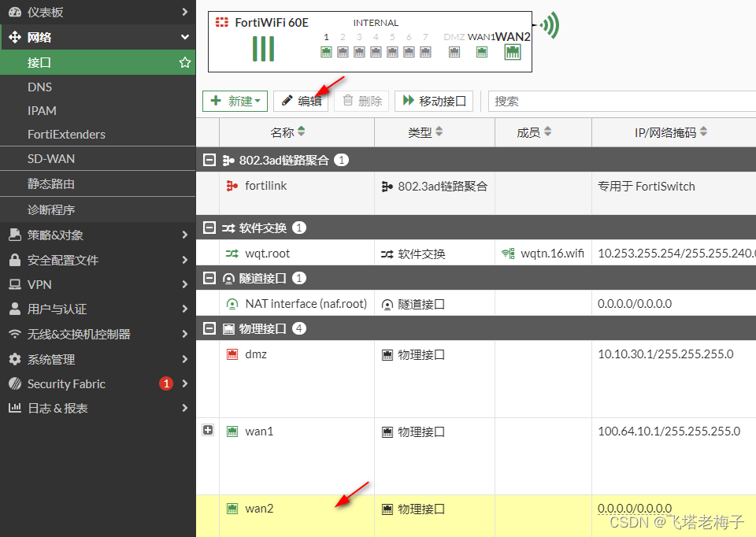The width and height of the screenshot is (756, 537).
Task: Click the 移动接口 button
Action: pyautogui.click(x=434, y=102)
